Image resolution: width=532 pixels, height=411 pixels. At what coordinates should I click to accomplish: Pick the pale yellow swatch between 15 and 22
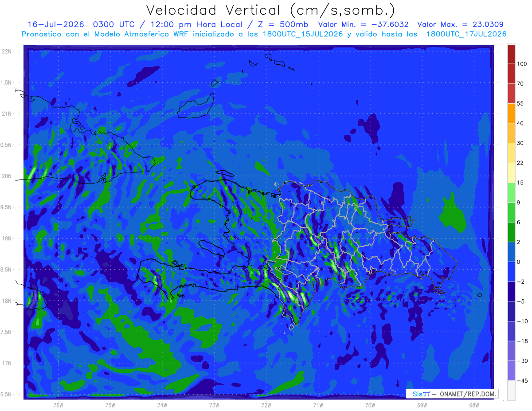(511, 172)
